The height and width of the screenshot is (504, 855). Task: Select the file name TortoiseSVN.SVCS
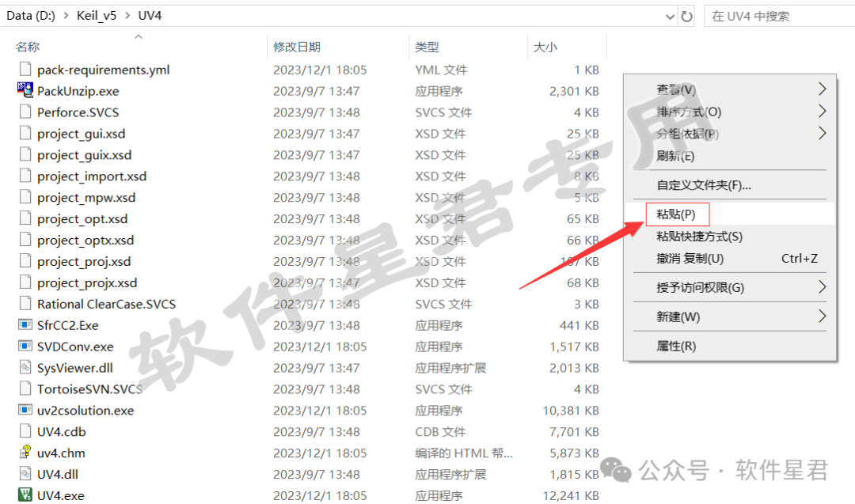90,389
